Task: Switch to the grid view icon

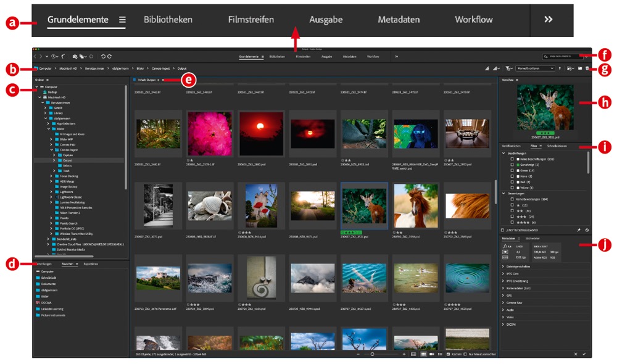Action: point(423,354)
